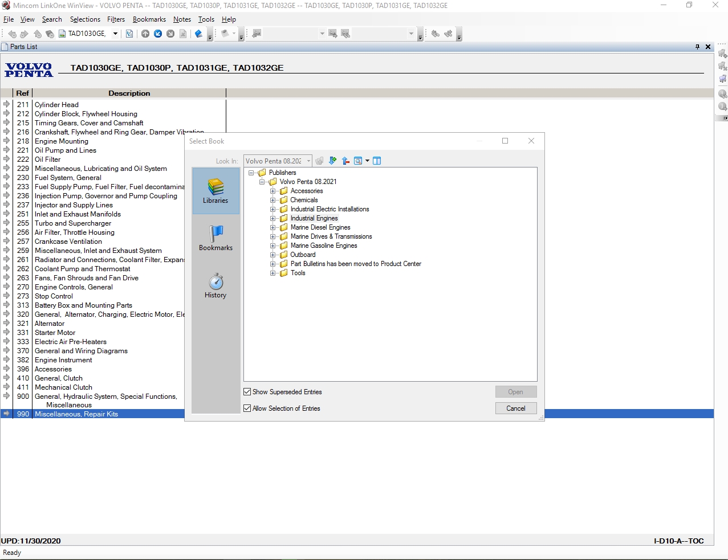Close the Select Book dialog
The width and height of the screenshot is (728, 560).
pyautogui.click(x=531, y=141)
